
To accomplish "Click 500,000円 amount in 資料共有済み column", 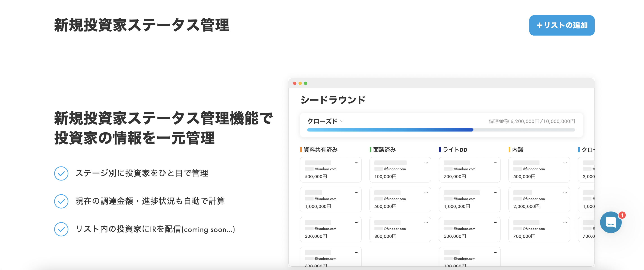I will coord(316,177).
